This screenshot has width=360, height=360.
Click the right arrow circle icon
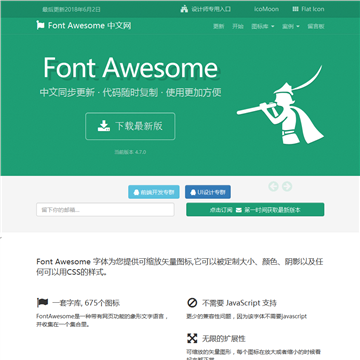tap(287, 186)
